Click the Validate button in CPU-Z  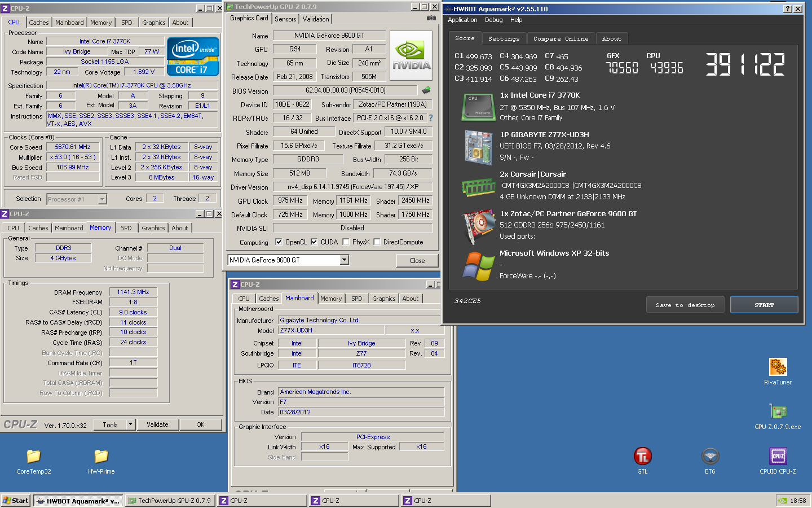pos(157,424)
